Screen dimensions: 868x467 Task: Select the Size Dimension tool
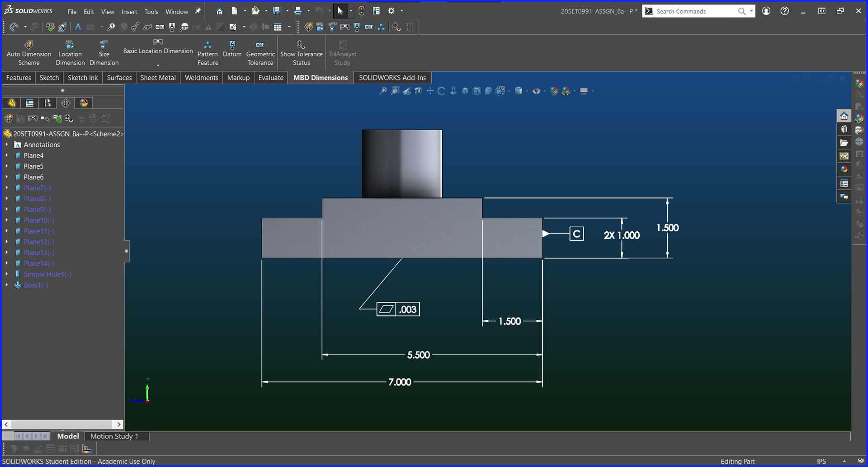click(104, 53)
